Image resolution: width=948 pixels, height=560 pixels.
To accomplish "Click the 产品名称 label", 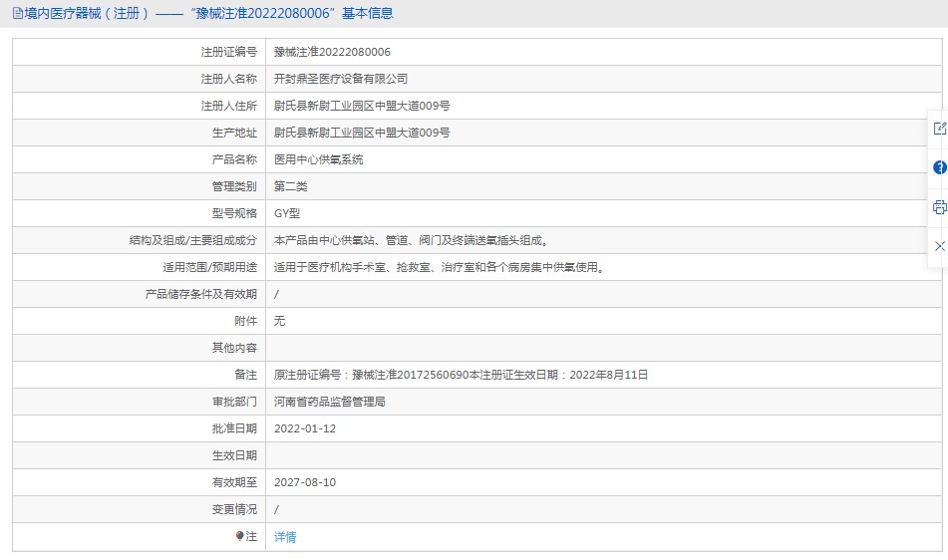I will (x=234, y=159).
